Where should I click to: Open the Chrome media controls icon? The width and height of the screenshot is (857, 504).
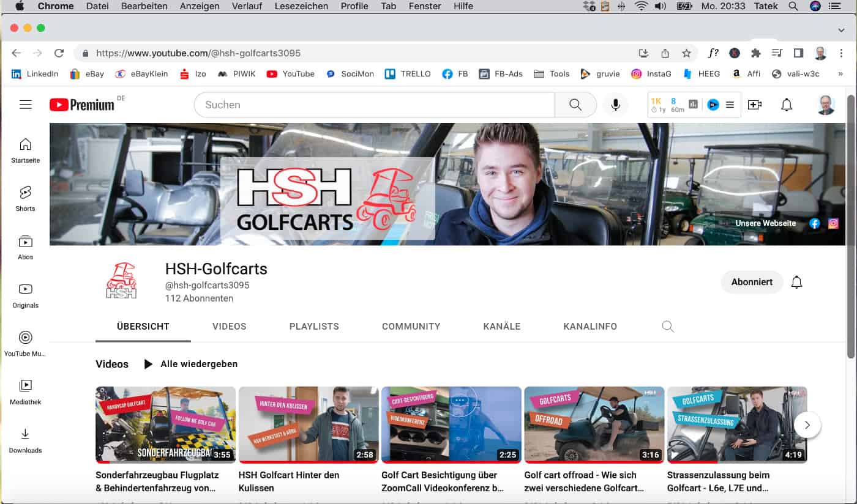click(777, 53)
